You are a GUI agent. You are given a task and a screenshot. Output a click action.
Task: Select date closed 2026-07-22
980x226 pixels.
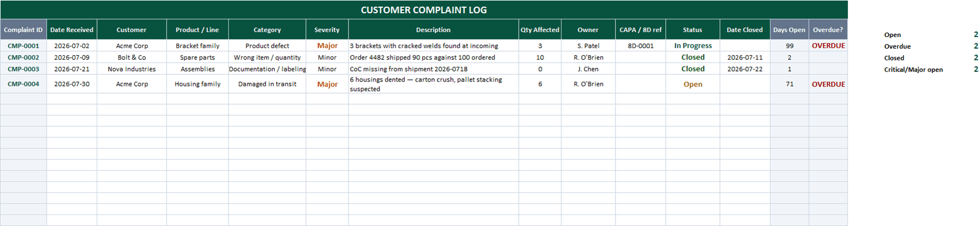click(744, 69)
